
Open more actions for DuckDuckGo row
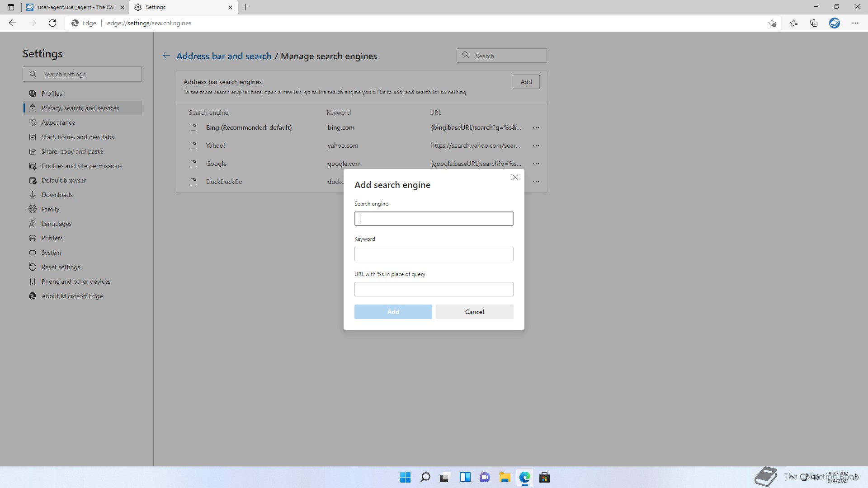(536, 182)
